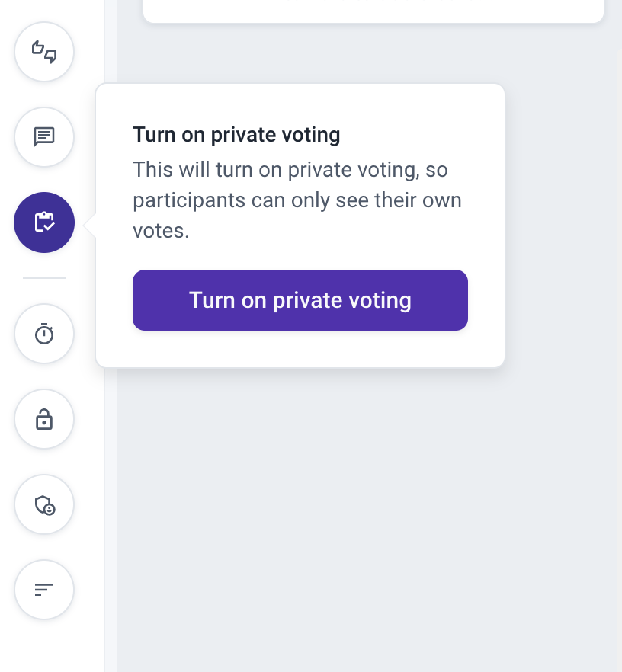Image resolution: width=622 pixels, height=672 pixels.
Task: Click the description line starting with This will
Action: tap(290, 170)
